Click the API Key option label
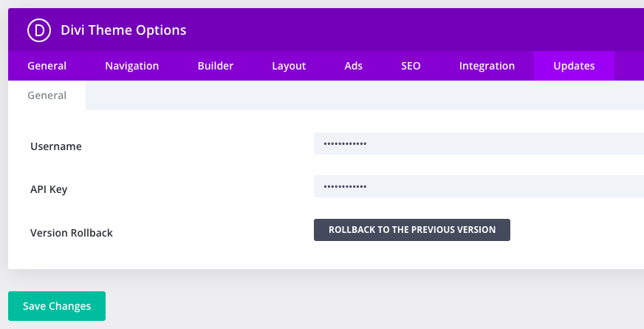Screen dimensions: 644x329 (49, 189)
